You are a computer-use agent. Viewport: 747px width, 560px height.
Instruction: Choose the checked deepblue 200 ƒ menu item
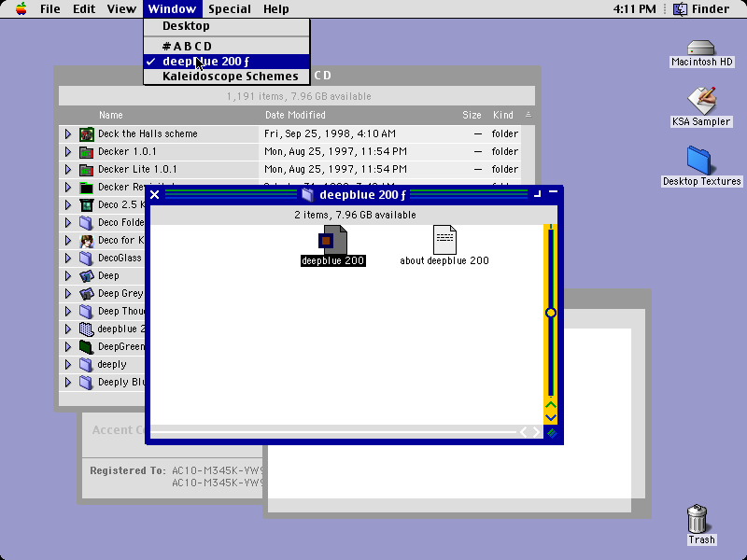(227, 62)
